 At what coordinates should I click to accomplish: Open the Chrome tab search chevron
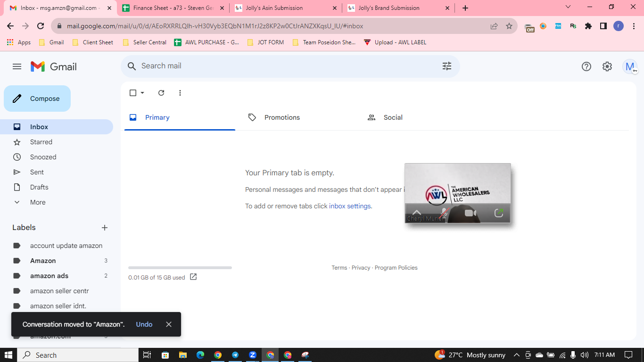tap(568, 7)
